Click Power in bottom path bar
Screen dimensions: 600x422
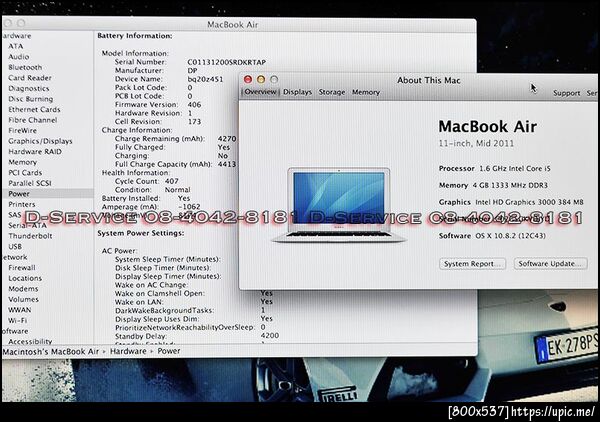tap(169, 351)
